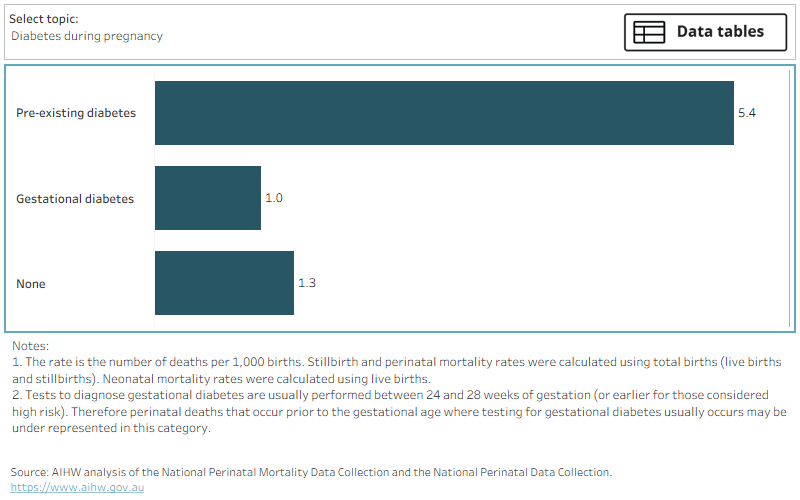Select the Pre-existing diabetes bar
The width and height of the screenshot is (800, 500).
(444, 113)
